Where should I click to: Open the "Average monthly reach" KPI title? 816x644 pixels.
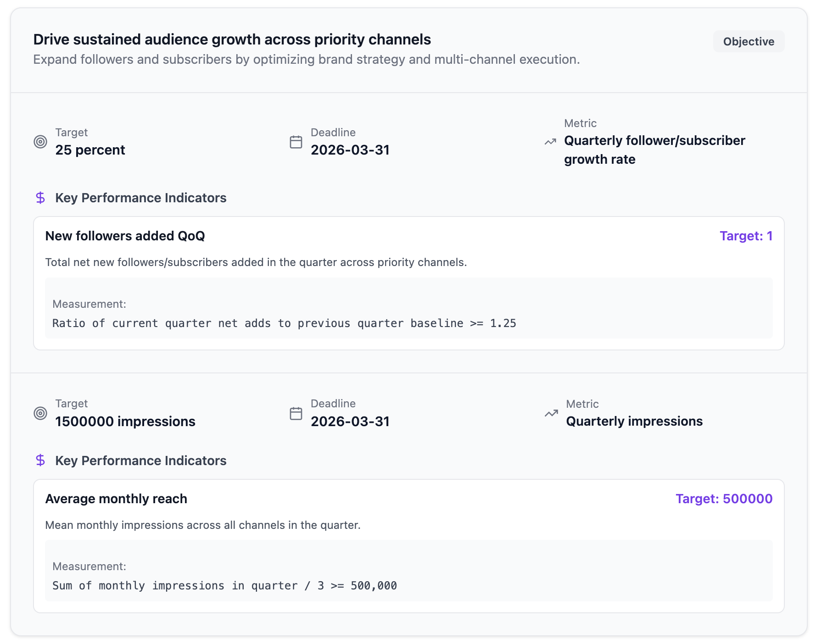point(116,499)
